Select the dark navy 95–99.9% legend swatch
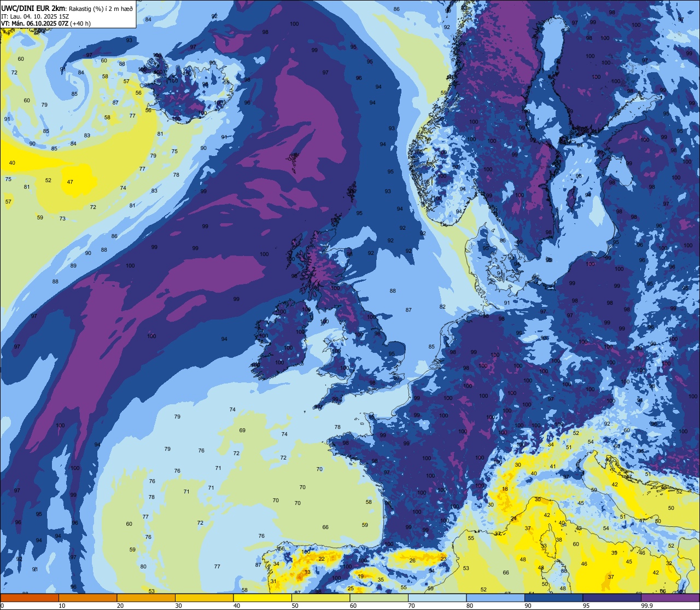This screenshot has height=610, width=700. point(612,597)
